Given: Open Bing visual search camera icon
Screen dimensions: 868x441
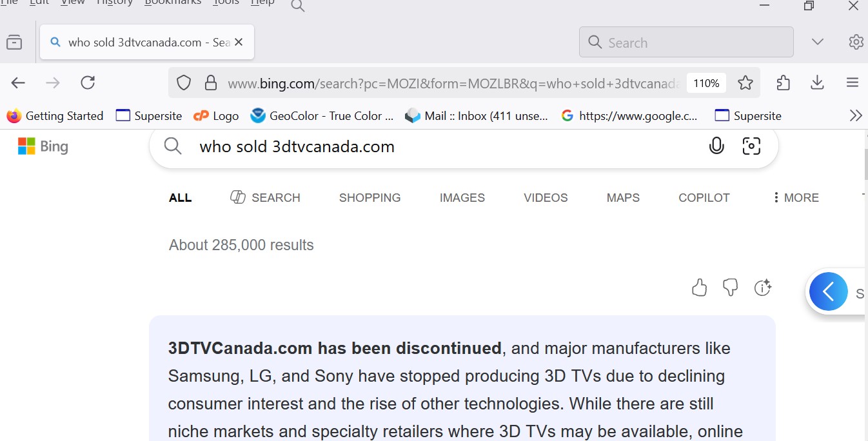Looking at the screenshot, I should click(751, 146).
